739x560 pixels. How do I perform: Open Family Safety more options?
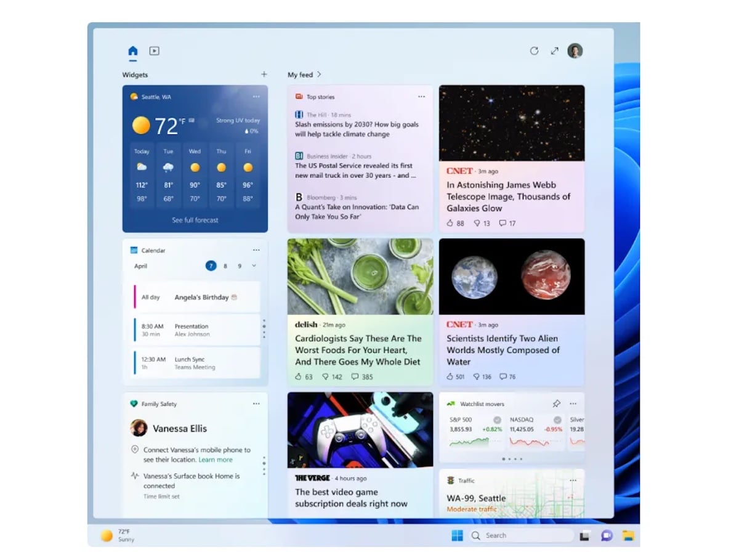(256, 404)
